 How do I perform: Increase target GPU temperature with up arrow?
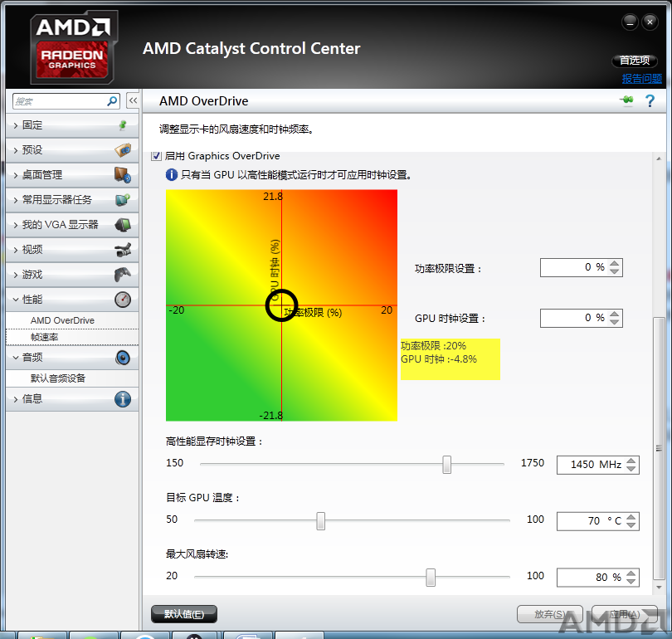631,517
